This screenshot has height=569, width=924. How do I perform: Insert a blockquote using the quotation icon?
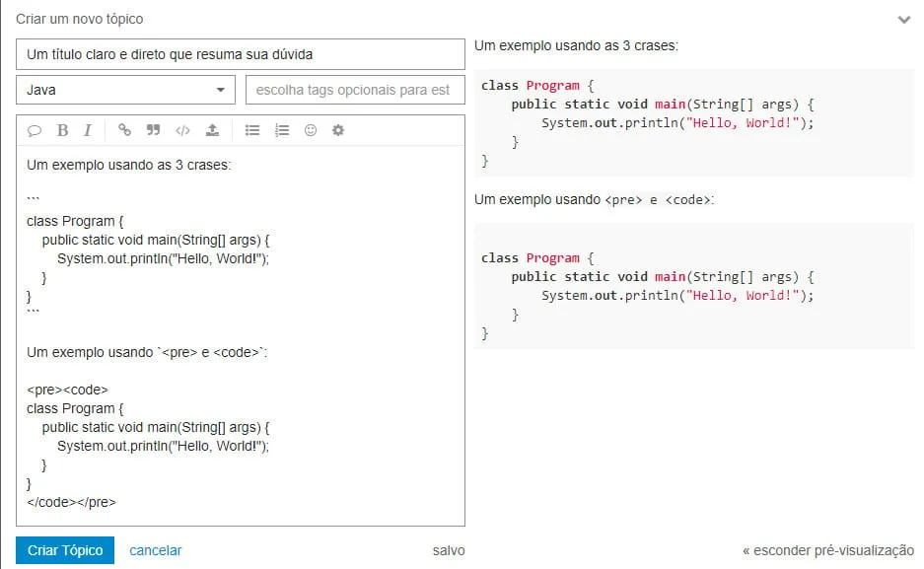point(153,130)
